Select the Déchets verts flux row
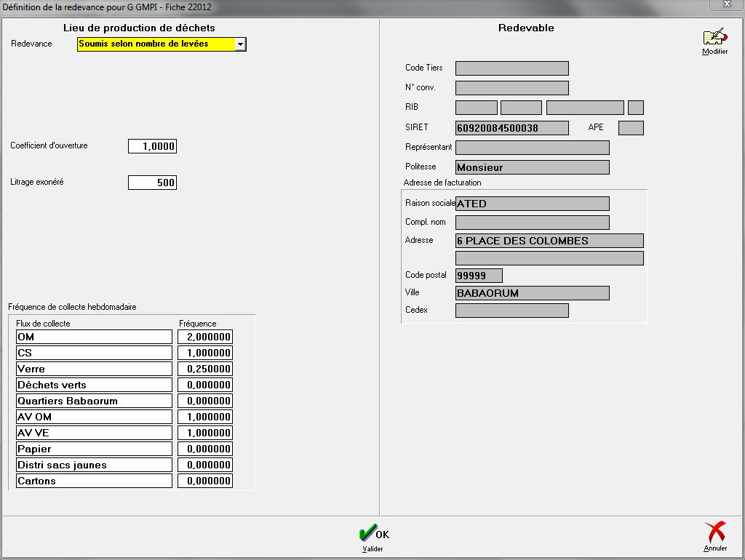The image size is (745, 560). [x=94, y=385]
